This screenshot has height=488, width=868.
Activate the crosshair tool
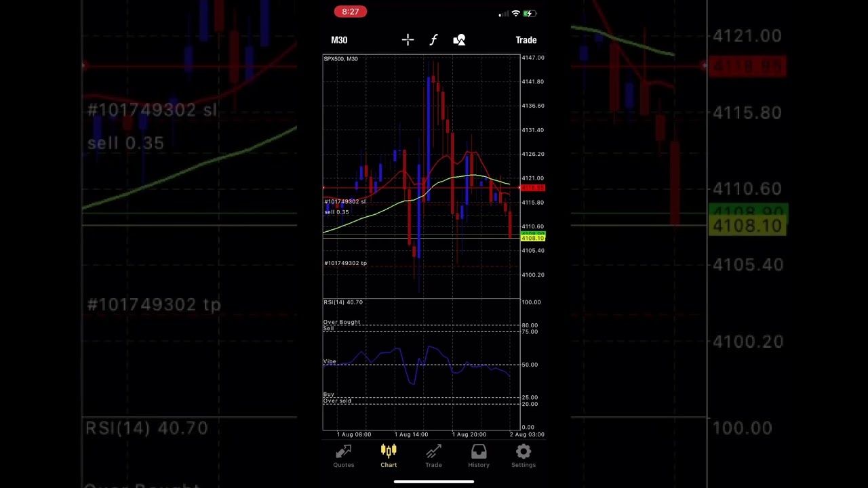coord(408,40)
